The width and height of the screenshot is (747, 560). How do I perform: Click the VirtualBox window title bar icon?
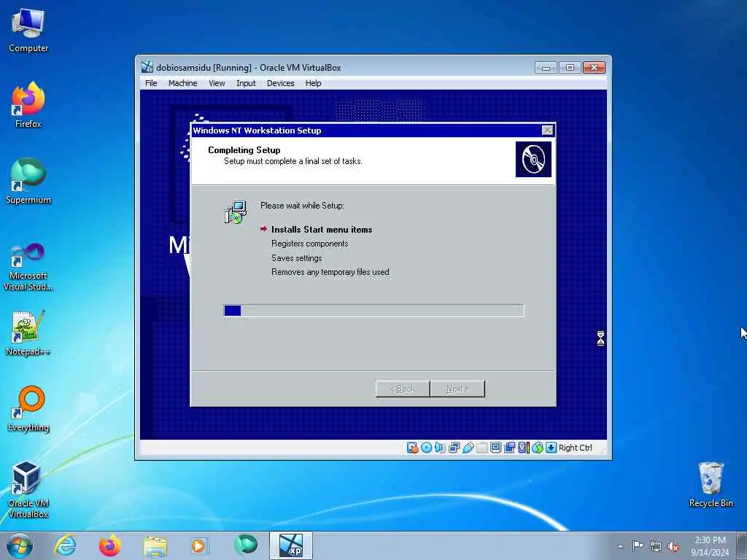(x=147, y=67)
